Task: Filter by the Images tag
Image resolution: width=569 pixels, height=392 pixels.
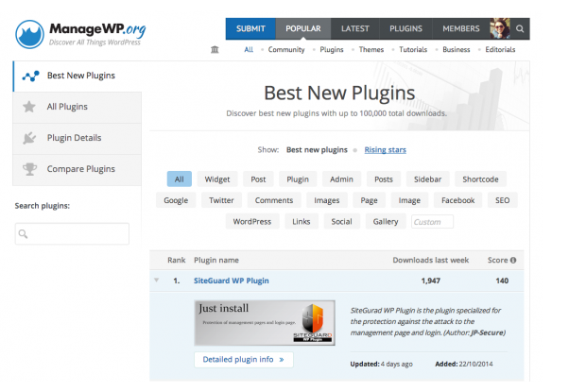Action: point(327,200)
